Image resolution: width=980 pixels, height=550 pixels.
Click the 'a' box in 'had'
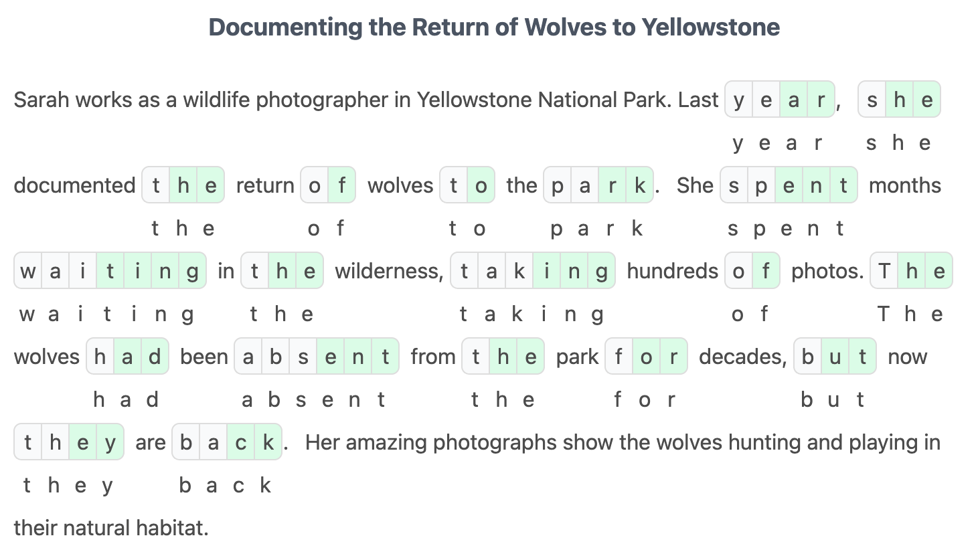click(x=127, y=357)
